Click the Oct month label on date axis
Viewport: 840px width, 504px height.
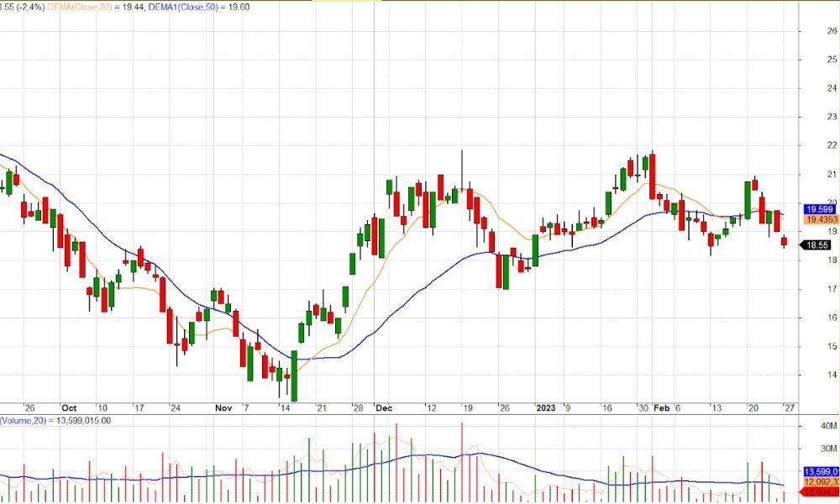click(69, 408)
